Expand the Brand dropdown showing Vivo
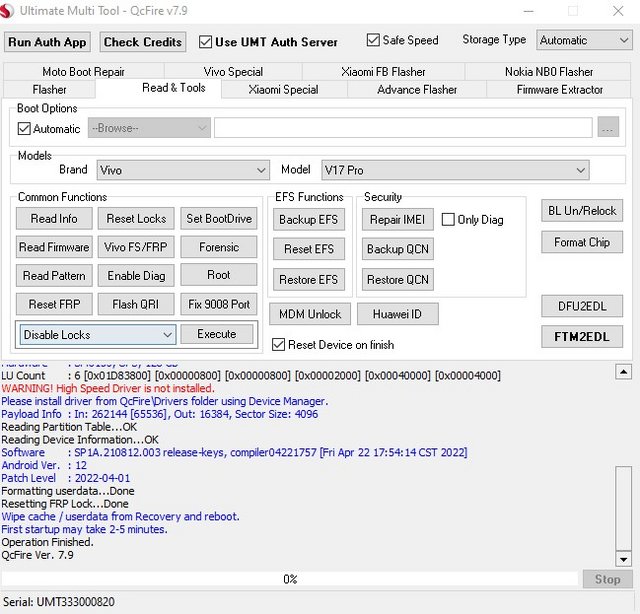The image size is (640, 614). click(x=183, y=170)
